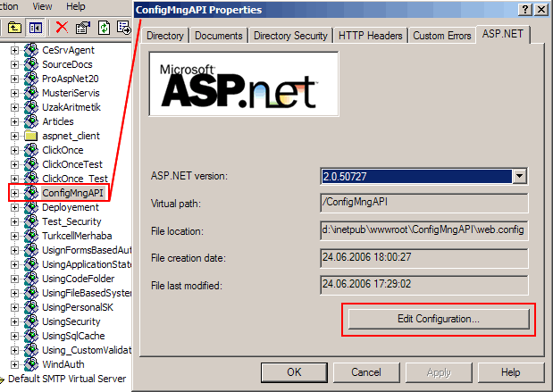Click the Edit Configuration button

click(x=438, y=319)
